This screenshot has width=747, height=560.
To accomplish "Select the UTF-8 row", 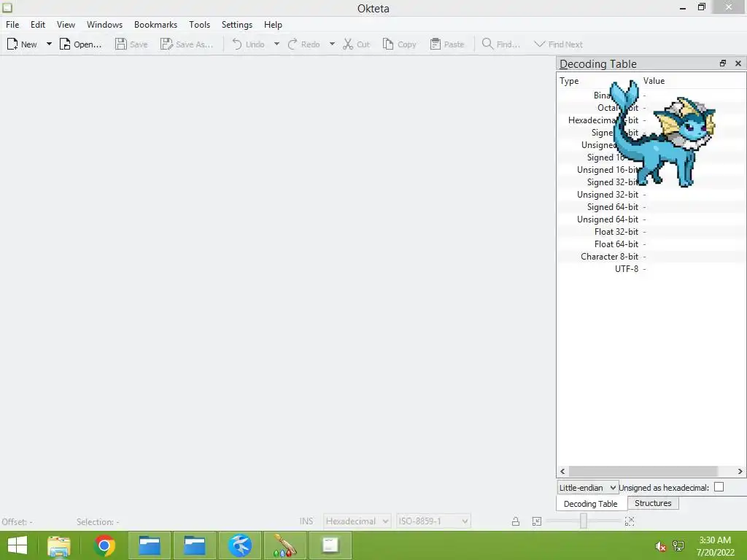I will pos(651,269).
